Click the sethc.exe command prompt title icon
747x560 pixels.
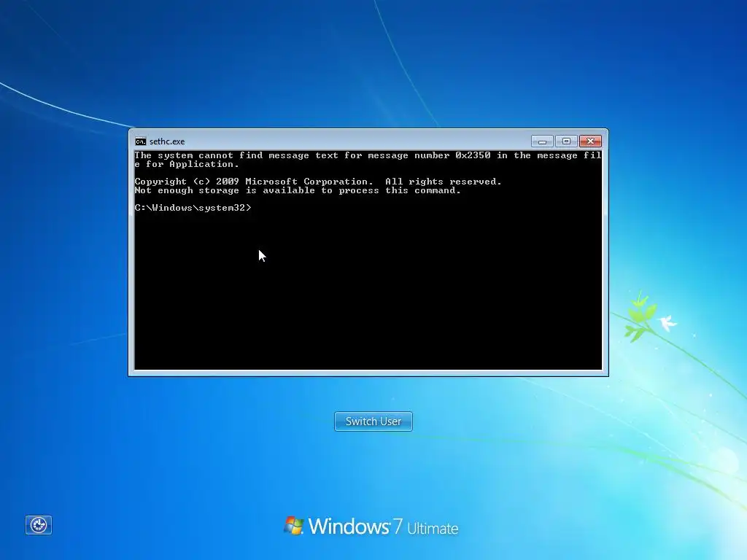pos(141,141)
